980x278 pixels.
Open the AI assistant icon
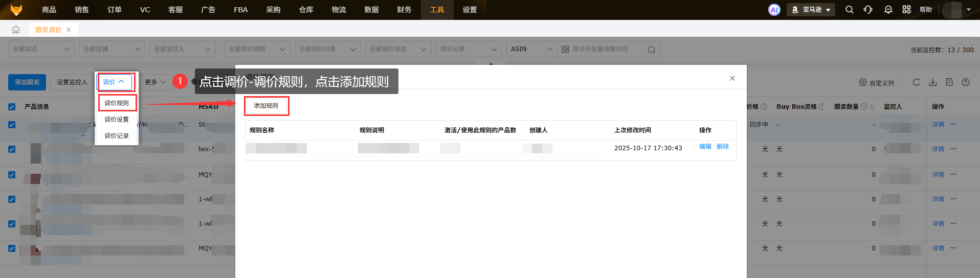pyautogui.click(x=774, y=10)
